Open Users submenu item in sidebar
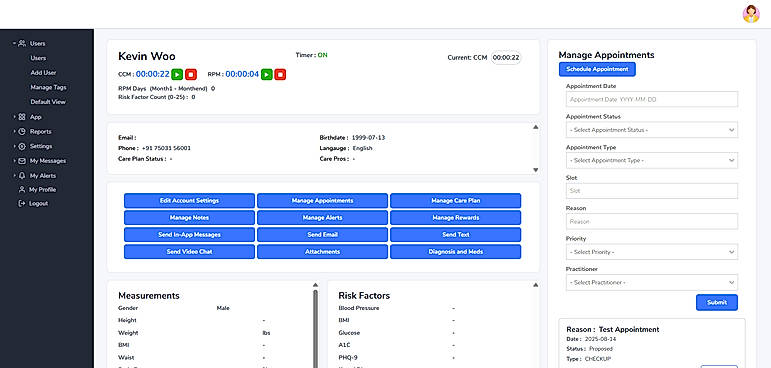This screenshot has height=368, width=771. (38, 58)
